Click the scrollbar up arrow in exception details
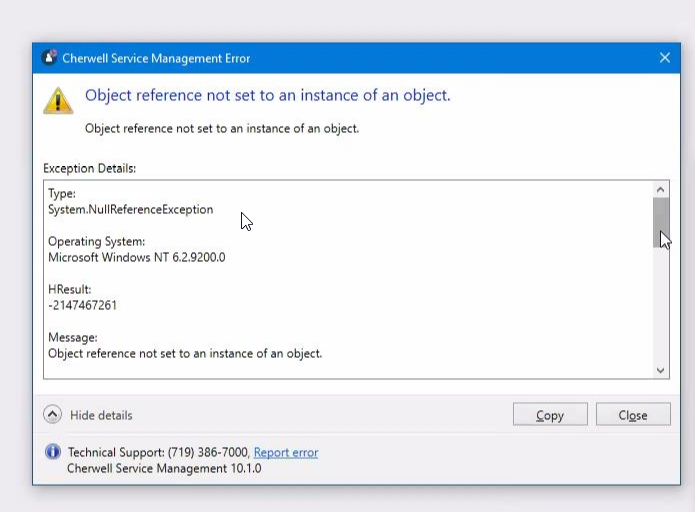 [660, 189]
